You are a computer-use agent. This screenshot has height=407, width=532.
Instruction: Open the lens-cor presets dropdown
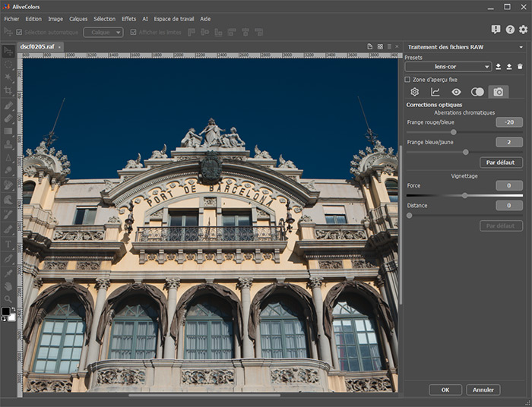click(448, 67)
